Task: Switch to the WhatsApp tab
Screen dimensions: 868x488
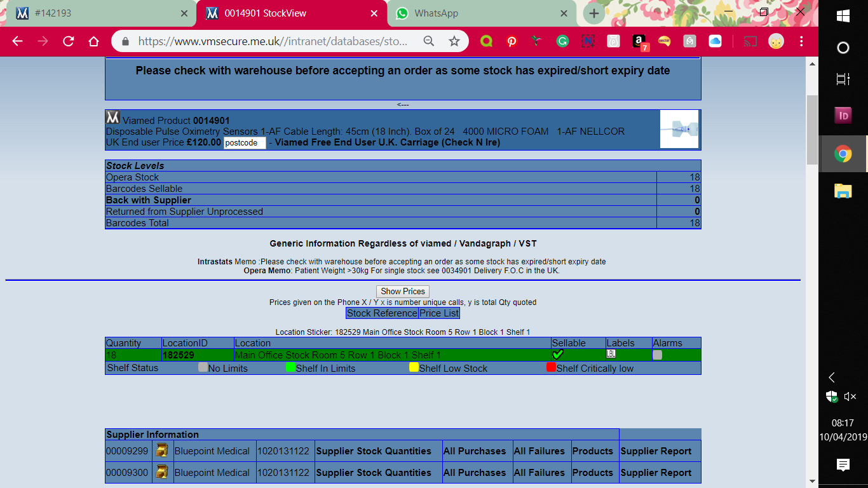Action: (477, 13)
